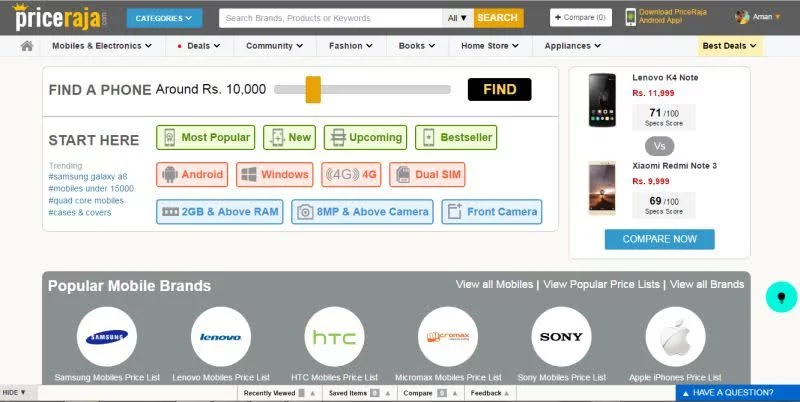Expand the Fashion menu

coord(351,45)
